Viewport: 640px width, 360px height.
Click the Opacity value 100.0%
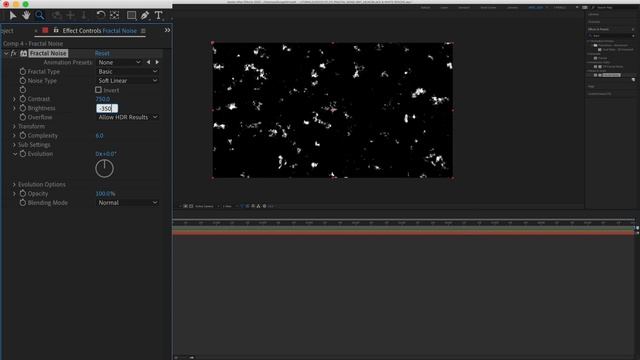pos(105,193)
